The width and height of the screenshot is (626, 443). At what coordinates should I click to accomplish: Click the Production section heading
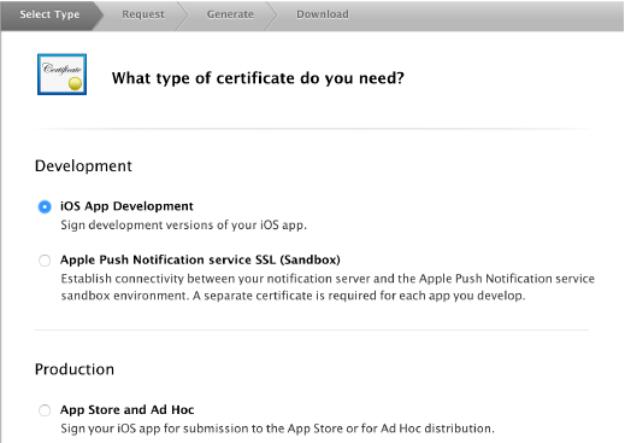pos(75,370)
